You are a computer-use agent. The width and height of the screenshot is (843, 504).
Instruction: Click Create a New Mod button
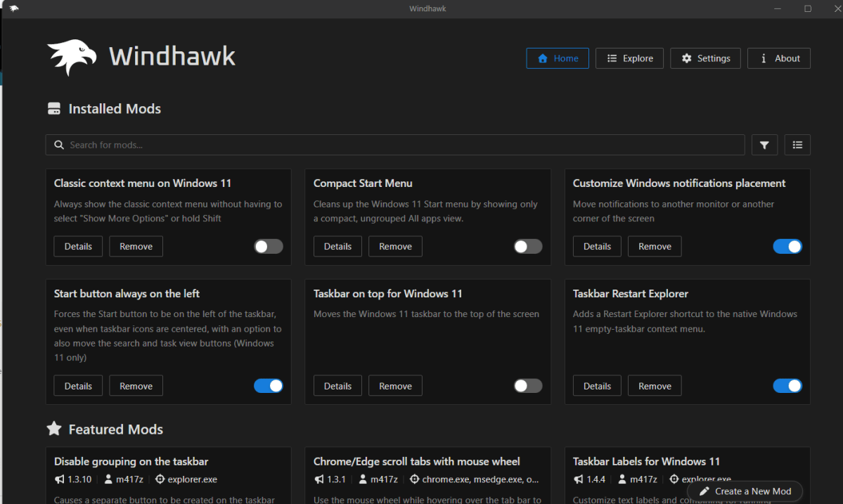[x=745, y=491]
